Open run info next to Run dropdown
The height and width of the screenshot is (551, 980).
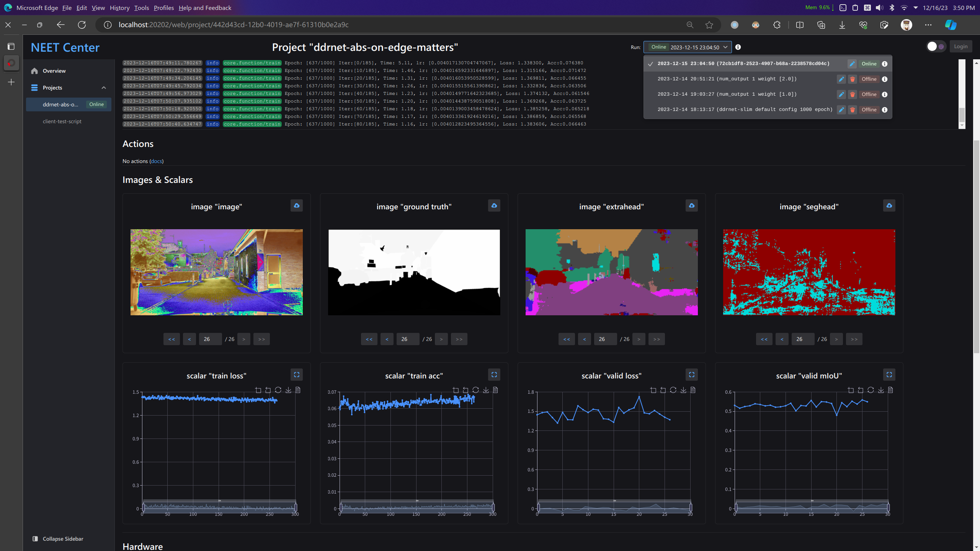click(738, 47)
